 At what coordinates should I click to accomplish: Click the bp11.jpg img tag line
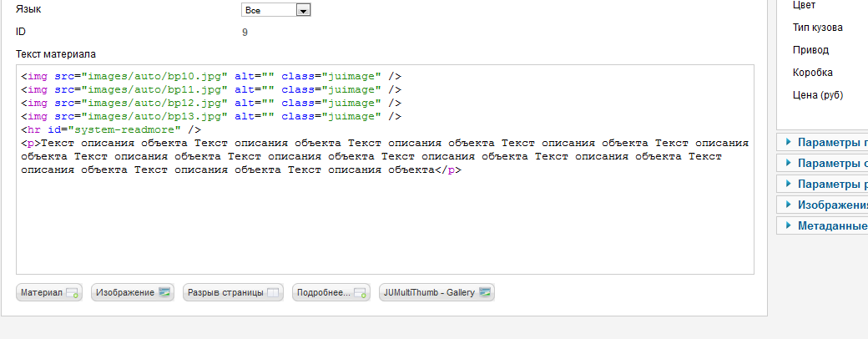[x=211, y=89]
